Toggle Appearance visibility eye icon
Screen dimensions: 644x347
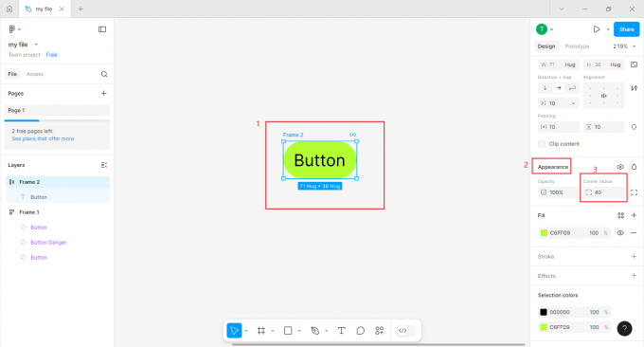(x=620, y=167)
